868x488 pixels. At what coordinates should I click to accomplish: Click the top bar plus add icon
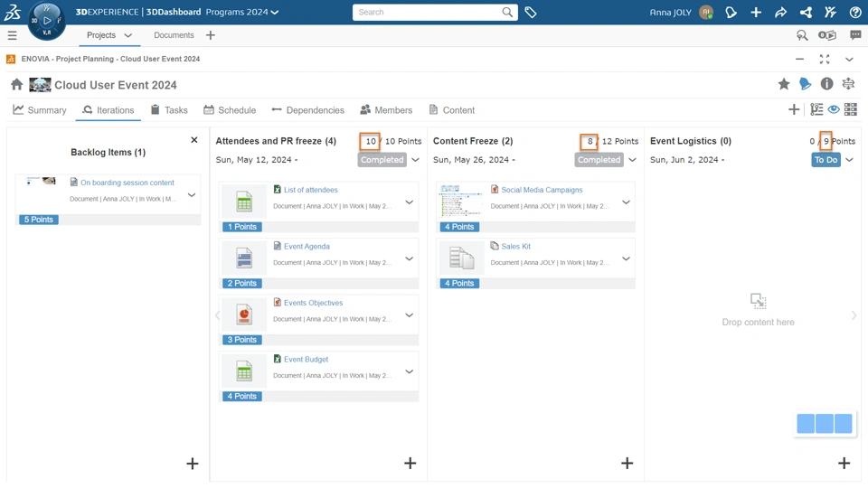point(756,12)
